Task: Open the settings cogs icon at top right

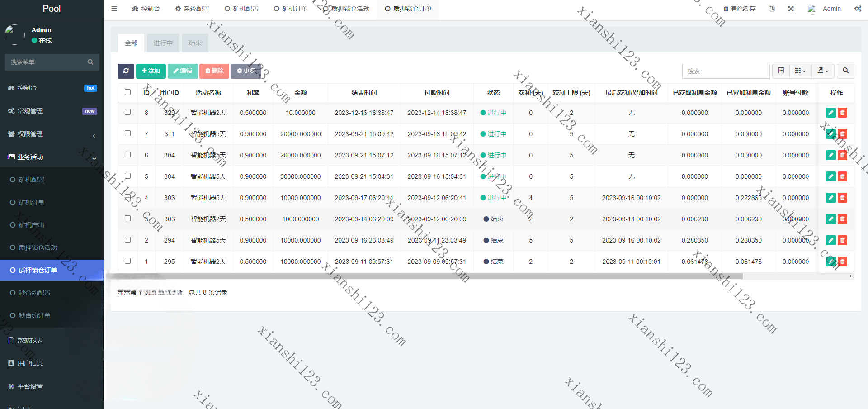Action: [x=858, y=9]
